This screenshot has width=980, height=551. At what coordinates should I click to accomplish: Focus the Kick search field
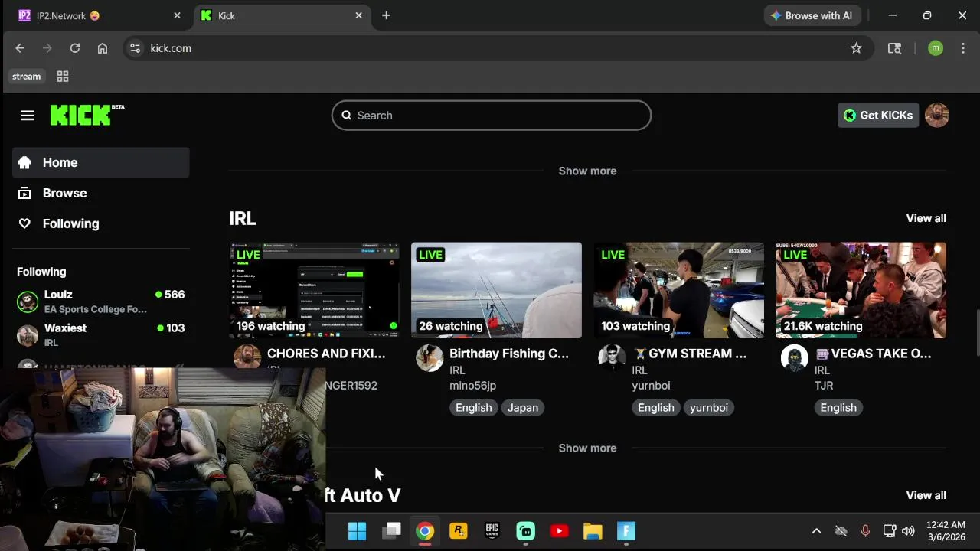pos(492,116)
